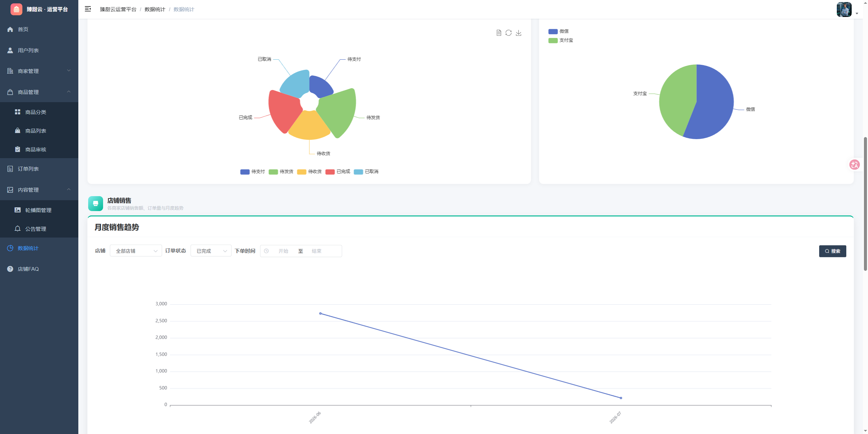Open 订单列表 menu item

coord(39,169)
